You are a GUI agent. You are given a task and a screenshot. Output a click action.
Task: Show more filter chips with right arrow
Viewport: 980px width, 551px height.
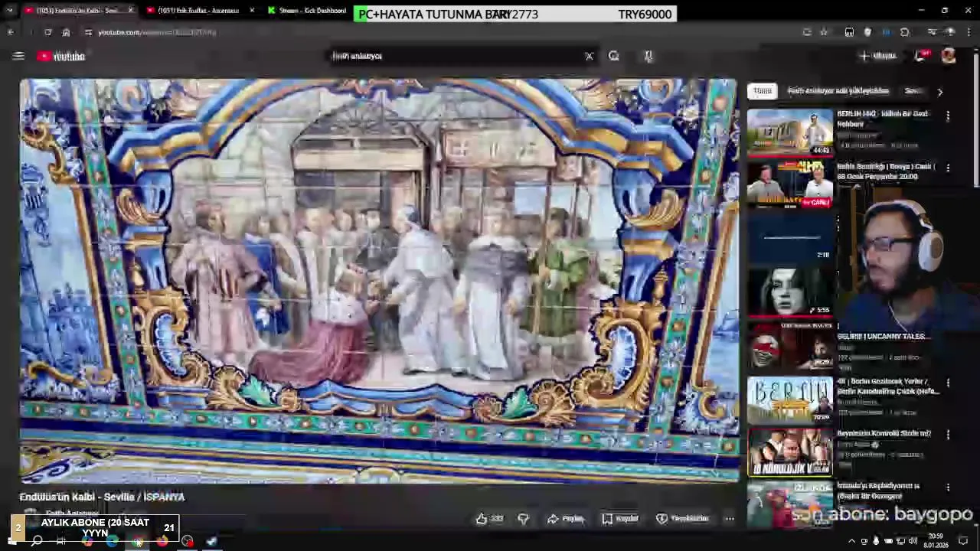939,91
